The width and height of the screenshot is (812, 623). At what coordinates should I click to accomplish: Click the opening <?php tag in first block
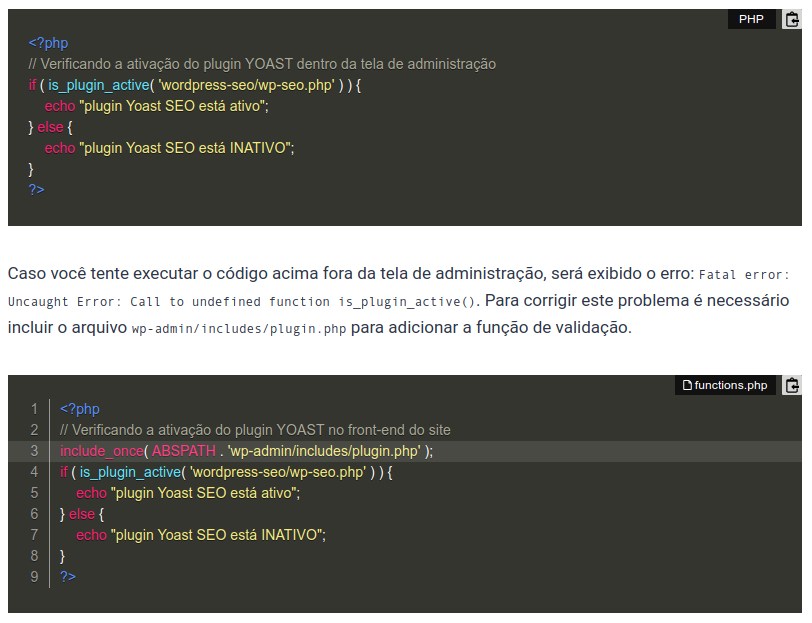48,43
